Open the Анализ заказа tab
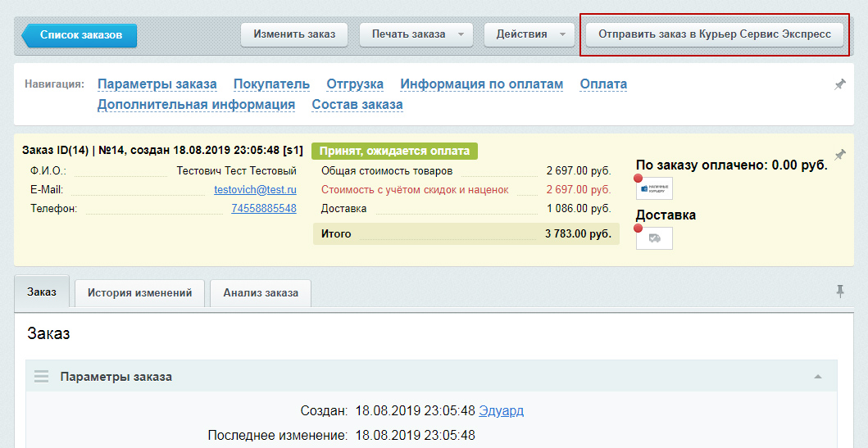868x448 pixels. point(260,293)
